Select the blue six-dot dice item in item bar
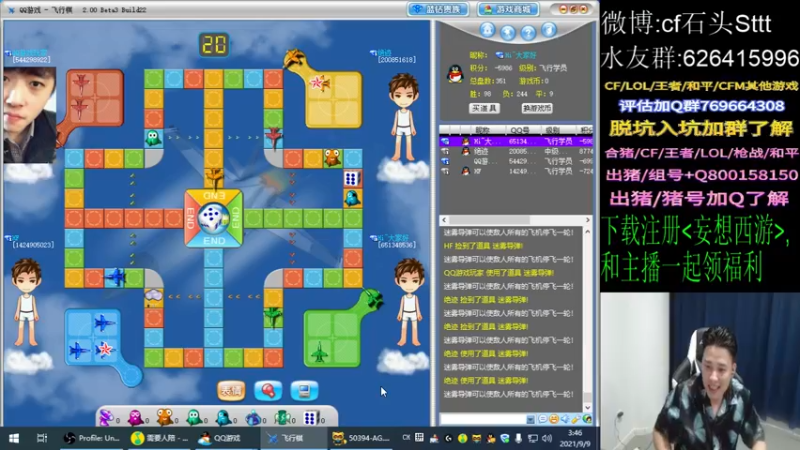Screen dimensions: 800x450 310,418
